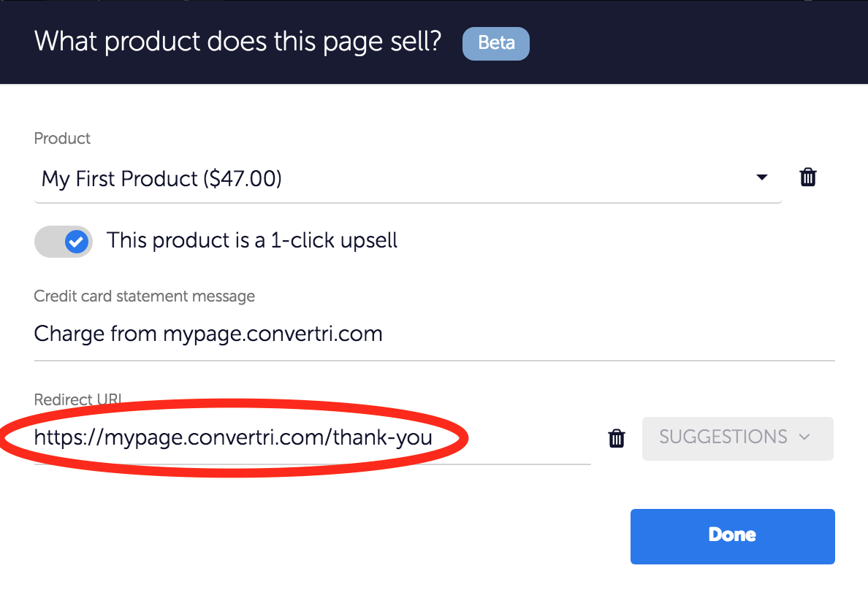The width and height of the screenshot is (868, 598).
Task: Toggle the 1-click upsell switch
Action: 64,242
